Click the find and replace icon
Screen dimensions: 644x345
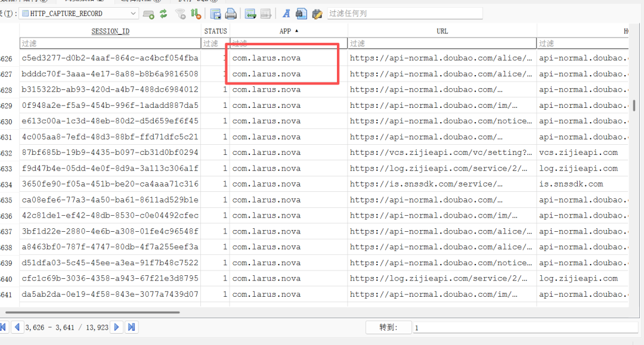[x=317, y=14]
